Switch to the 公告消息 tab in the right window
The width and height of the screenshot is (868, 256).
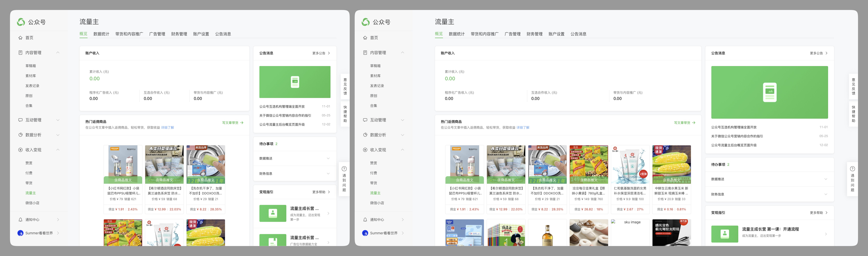coord(579,34)
